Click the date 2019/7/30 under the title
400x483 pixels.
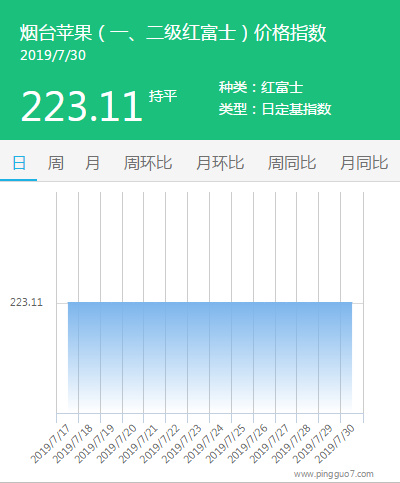53,56
